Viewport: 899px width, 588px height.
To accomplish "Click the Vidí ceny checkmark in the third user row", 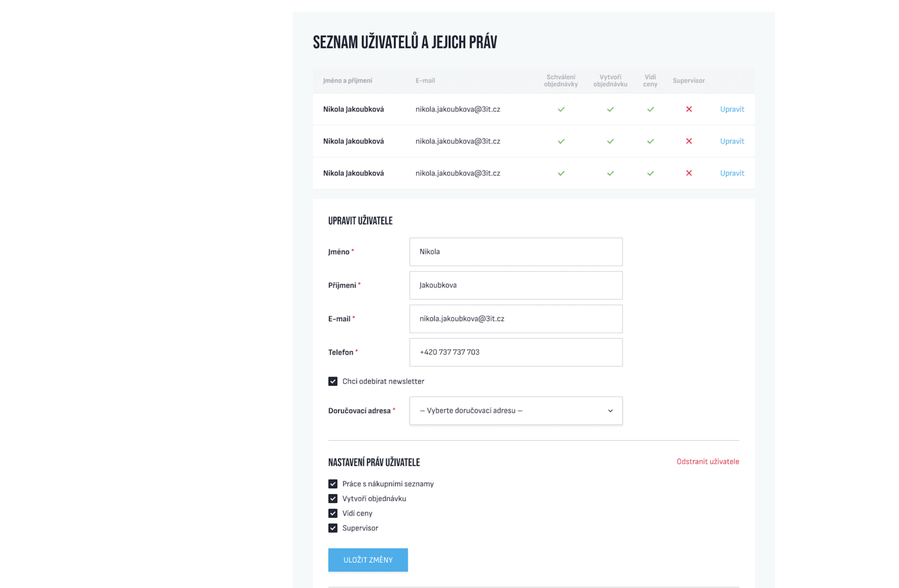I will (650, 173).
